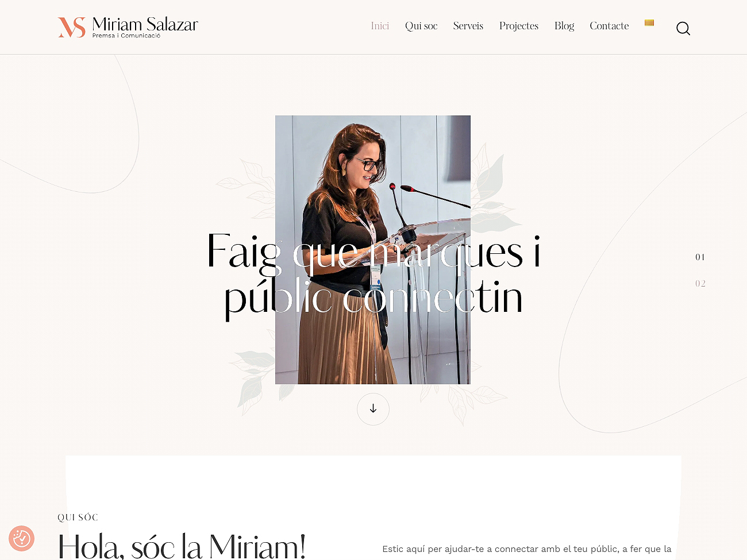Open the Contacte page
The height and width of the screenshot is (560, 747).
[x=609, y=26]
